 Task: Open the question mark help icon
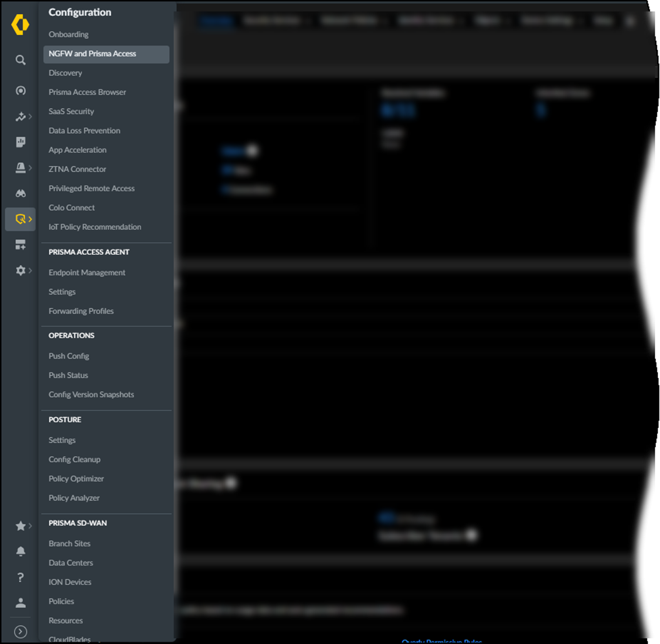(20, 577)
